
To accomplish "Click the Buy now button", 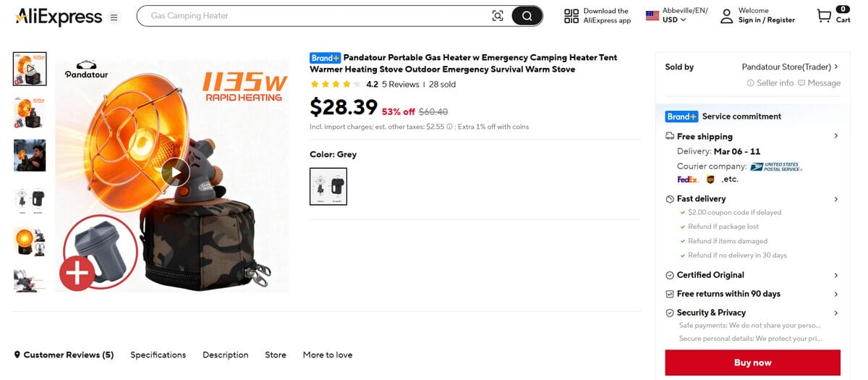I will tap(752, 363).
